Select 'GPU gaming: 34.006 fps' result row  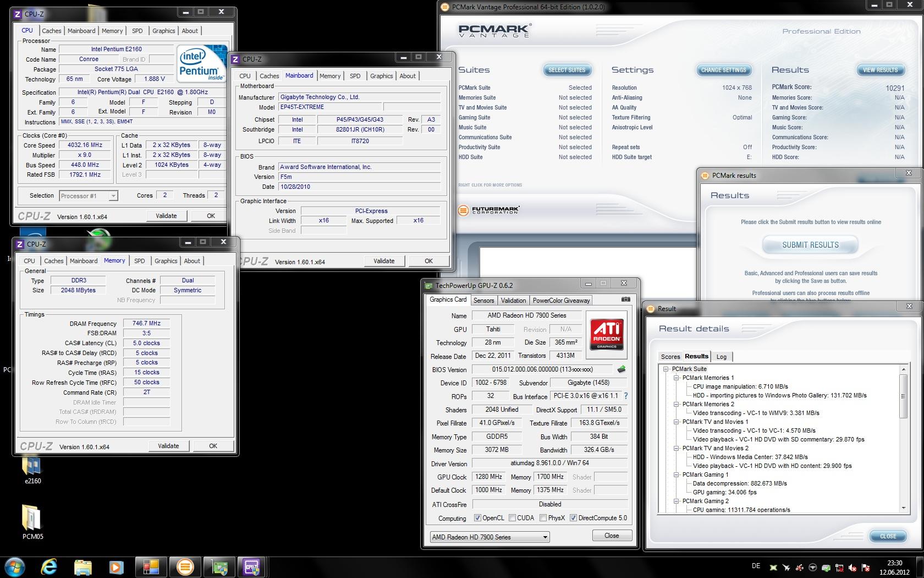(x=724, y=492)
